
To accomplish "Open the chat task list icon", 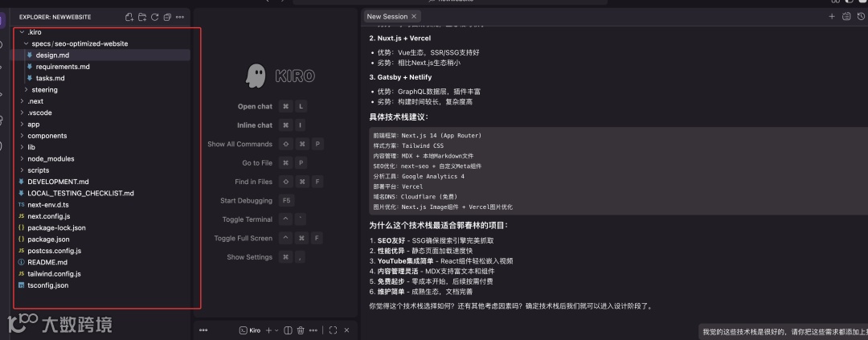I will pos(845,17).
